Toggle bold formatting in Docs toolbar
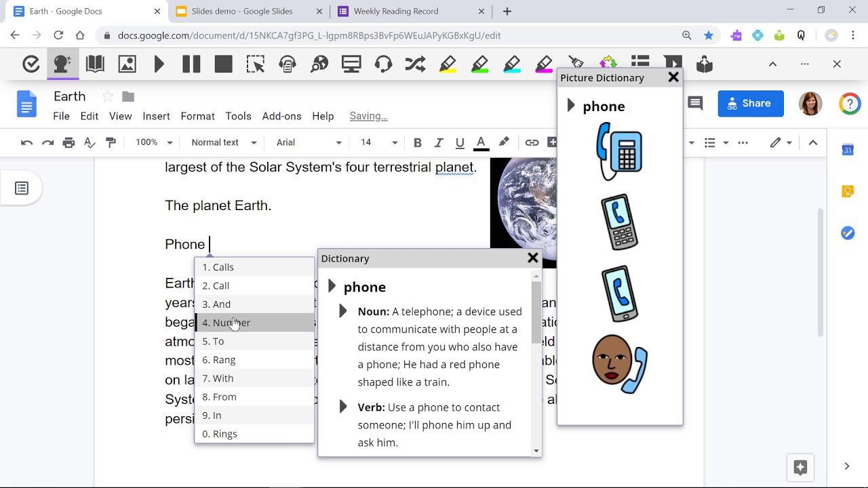 pyautogui.click(x=418, y=142)
